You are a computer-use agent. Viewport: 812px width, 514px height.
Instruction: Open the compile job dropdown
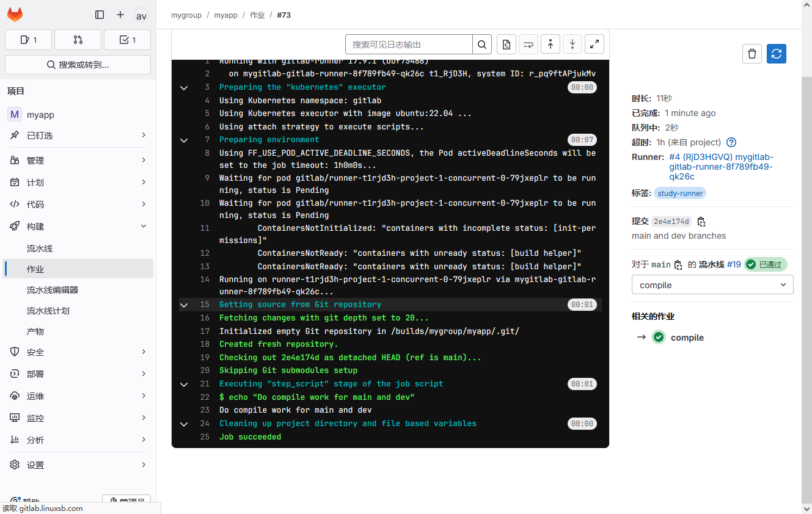pos(712,285)
